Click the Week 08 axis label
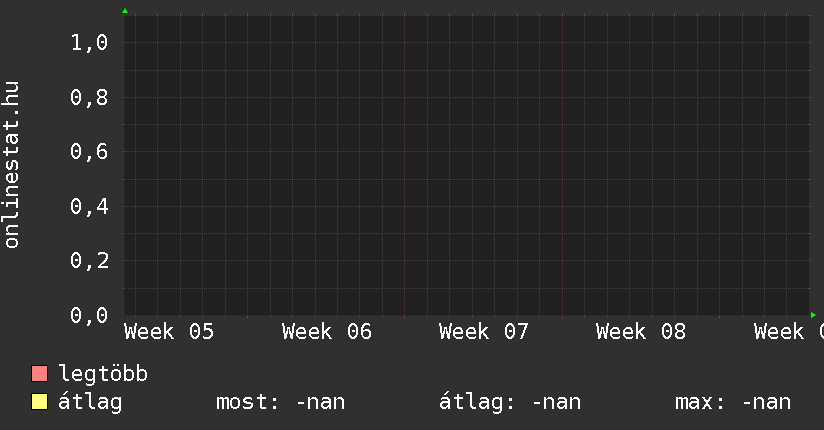 [x=640, y=332]
